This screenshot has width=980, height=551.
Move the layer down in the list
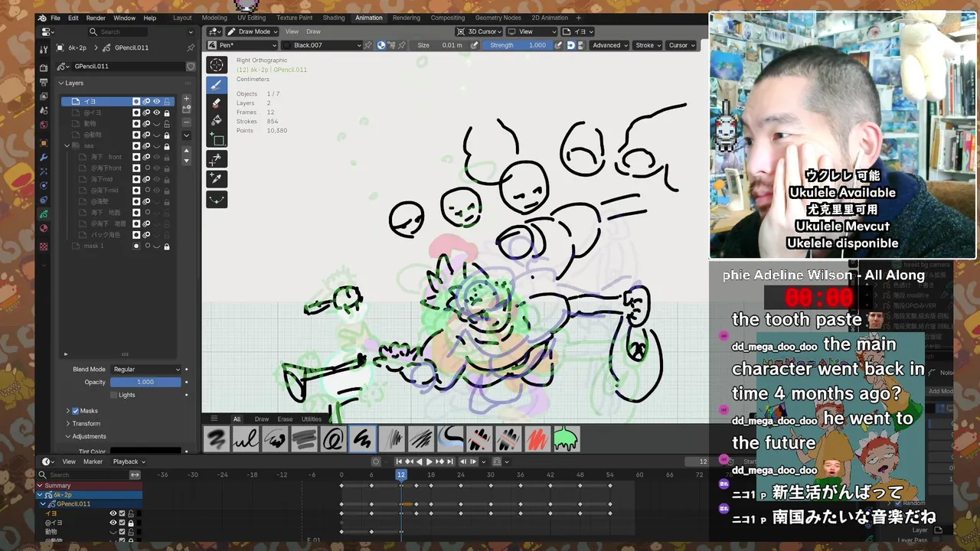coord(186,160)
